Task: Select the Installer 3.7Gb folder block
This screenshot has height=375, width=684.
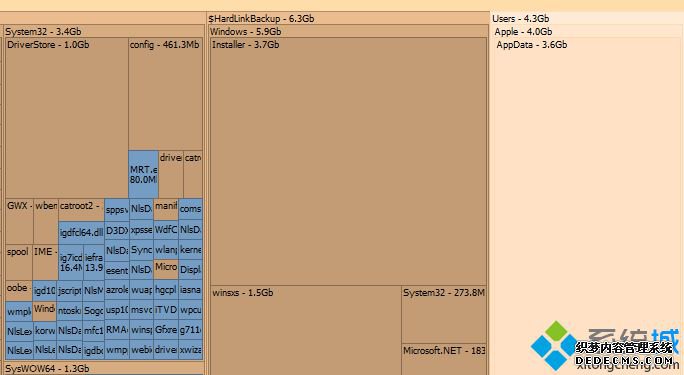Action: click(348, 161)
